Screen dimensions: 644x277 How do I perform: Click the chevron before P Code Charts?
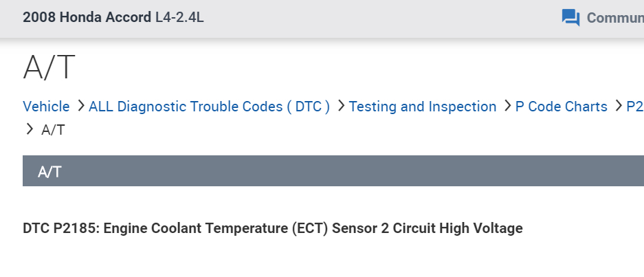click(x=507, y=106)
